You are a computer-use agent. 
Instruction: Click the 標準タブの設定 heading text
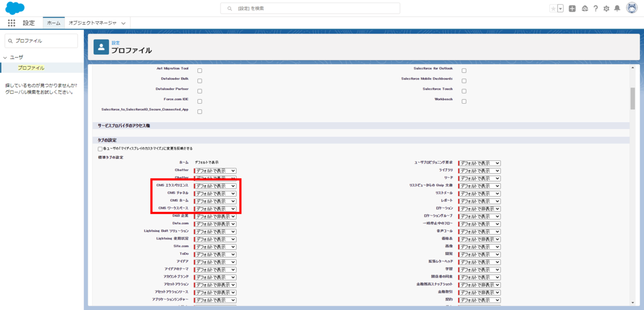(111, 157)
